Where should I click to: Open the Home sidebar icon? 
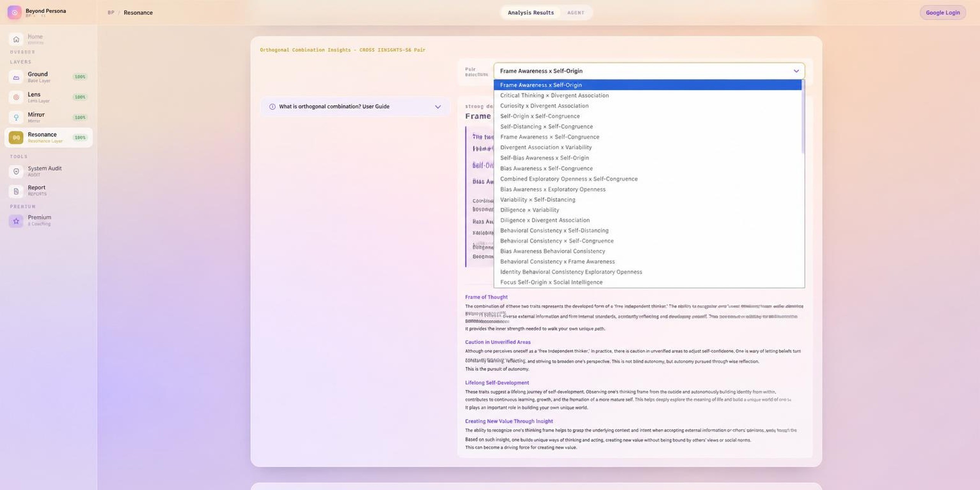coord(16,39)
